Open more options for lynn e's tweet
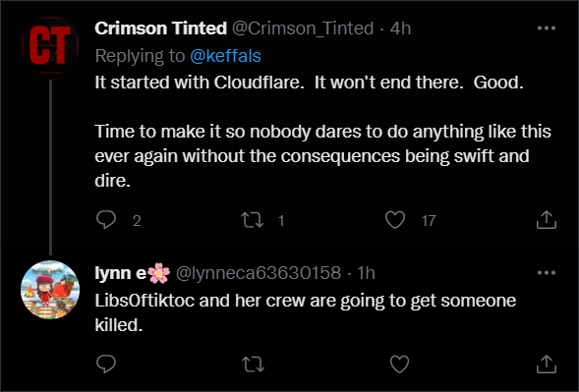Viewport: 579px width, 392px height. [x=547, y=273]
